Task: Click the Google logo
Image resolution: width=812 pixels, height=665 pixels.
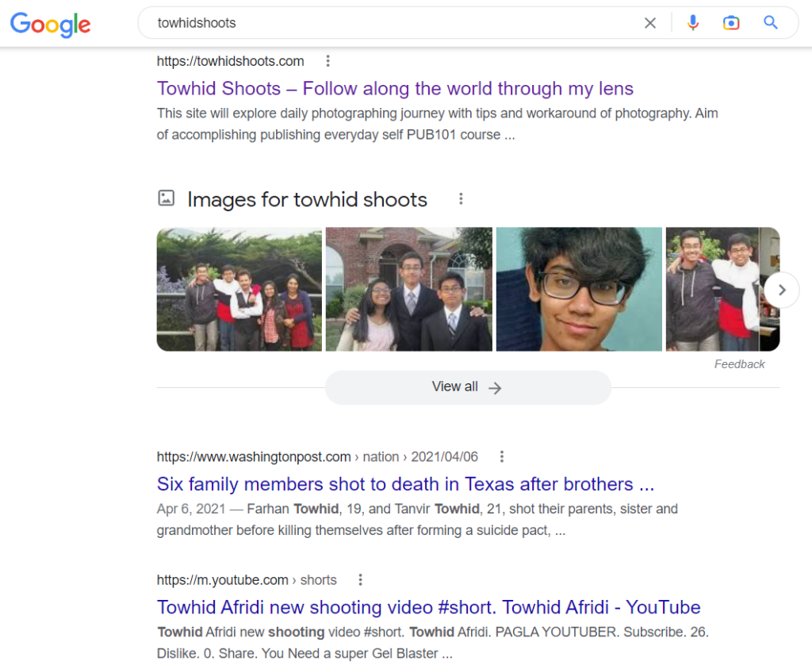Action: (x=50, y=24)
